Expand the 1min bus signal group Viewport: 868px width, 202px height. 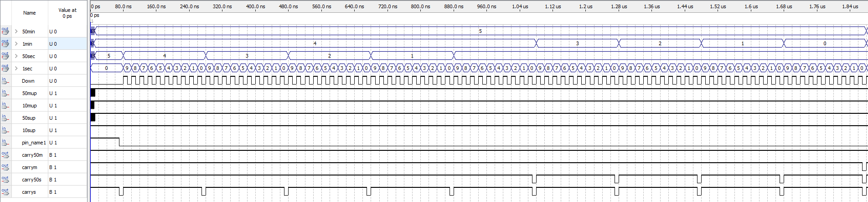(x=16, y=44)
